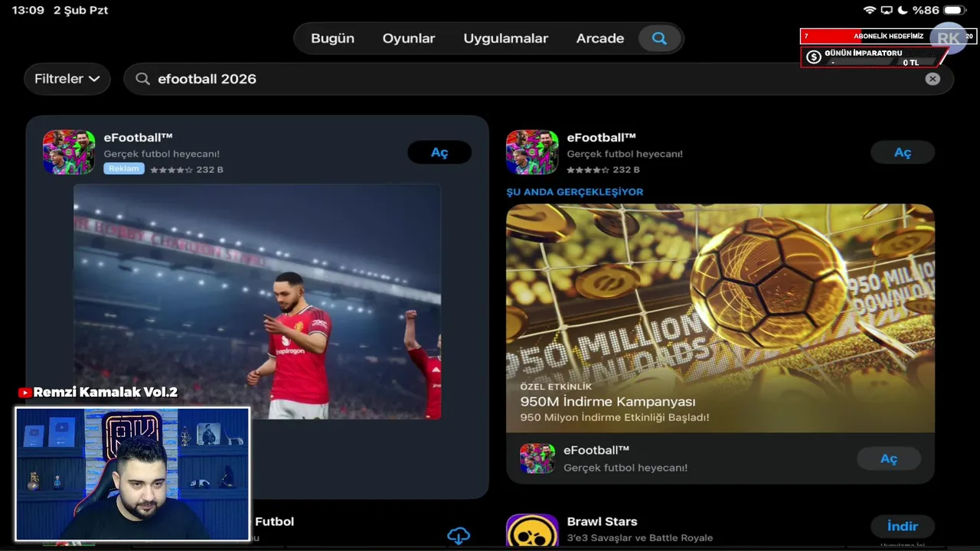Open the 950M İndirme Kampanyası event banner

point(720,318)
